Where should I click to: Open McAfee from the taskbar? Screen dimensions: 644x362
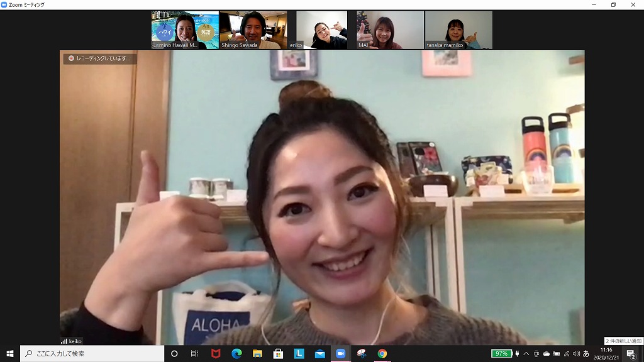(x=216, y=353)
